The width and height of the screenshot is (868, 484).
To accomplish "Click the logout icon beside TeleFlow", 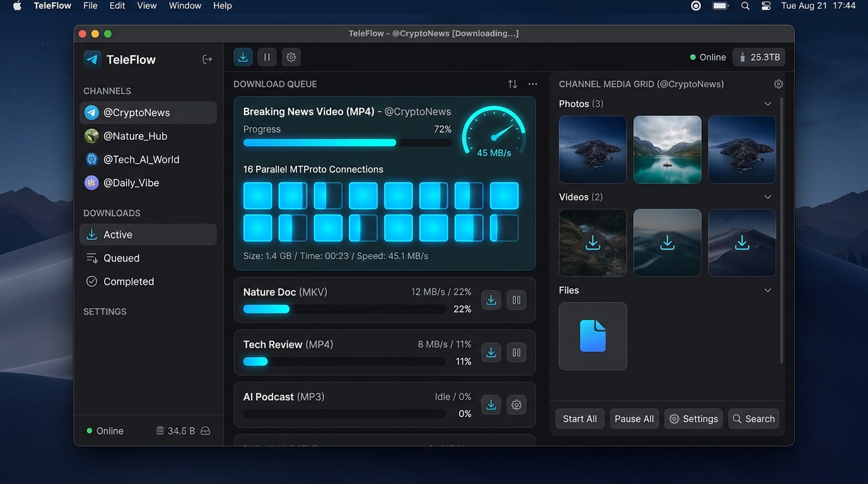I will click(x=207, y=59).
